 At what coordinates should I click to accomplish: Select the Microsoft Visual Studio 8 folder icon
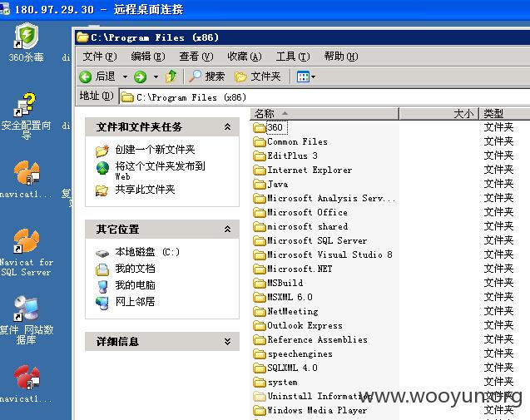click(260, 255)
